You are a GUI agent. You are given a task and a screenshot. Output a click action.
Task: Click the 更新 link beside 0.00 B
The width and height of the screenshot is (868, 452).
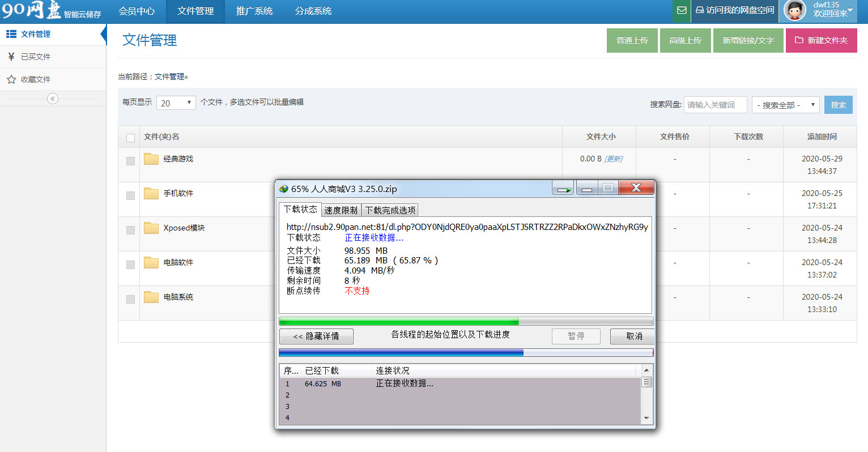tap(614, 159)
